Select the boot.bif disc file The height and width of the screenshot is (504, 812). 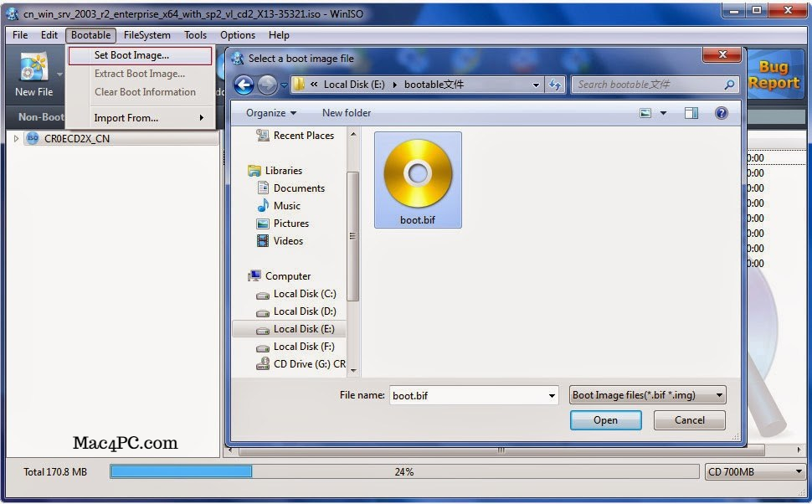418,180
